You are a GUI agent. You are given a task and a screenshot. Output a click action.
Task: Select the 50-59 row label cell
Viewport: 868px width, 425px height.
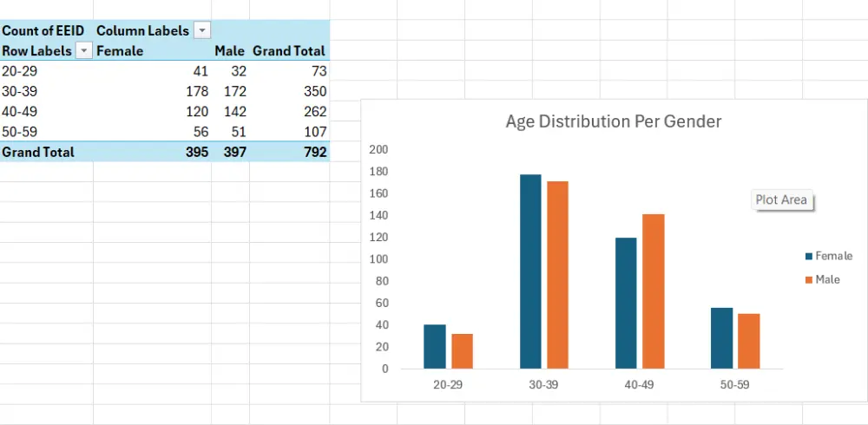(x=47, y=132)
